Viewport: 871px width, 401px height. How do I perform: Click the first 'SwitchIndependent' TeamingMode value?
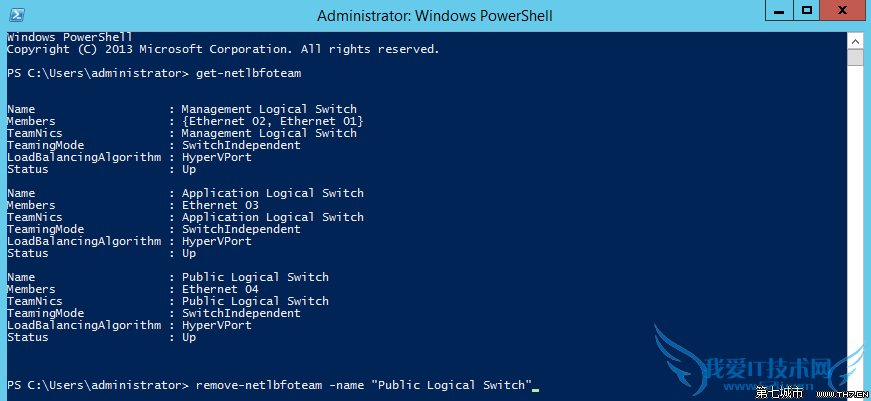(241, 145)
